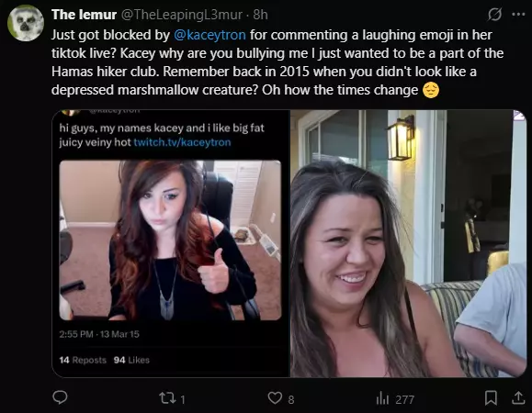Open twitch.tv/kaceytron link in screenshot
532x413 pixels.
point(182,142)
